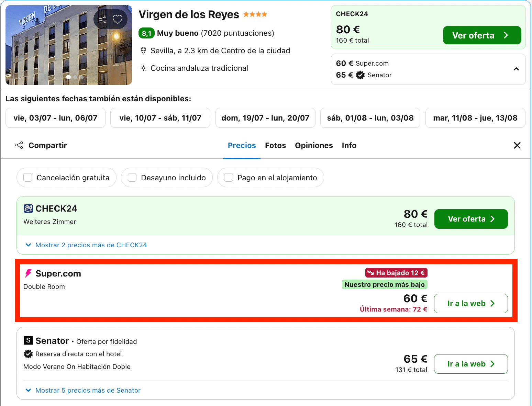Click Ir a la web for Senator
The height and width of the screenshot is (406, 532).
[x=471, y=364]
